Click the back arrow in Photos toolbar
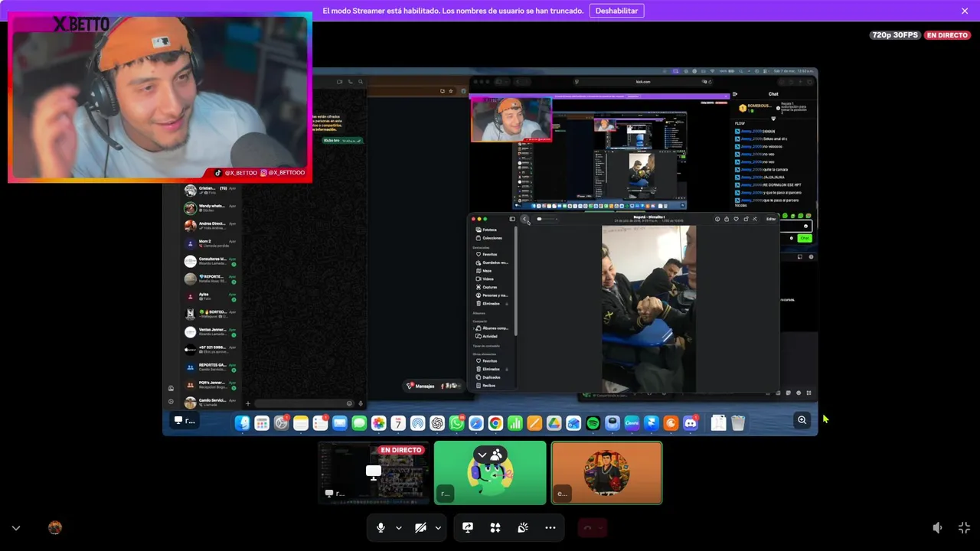 (x=524, y=219)
